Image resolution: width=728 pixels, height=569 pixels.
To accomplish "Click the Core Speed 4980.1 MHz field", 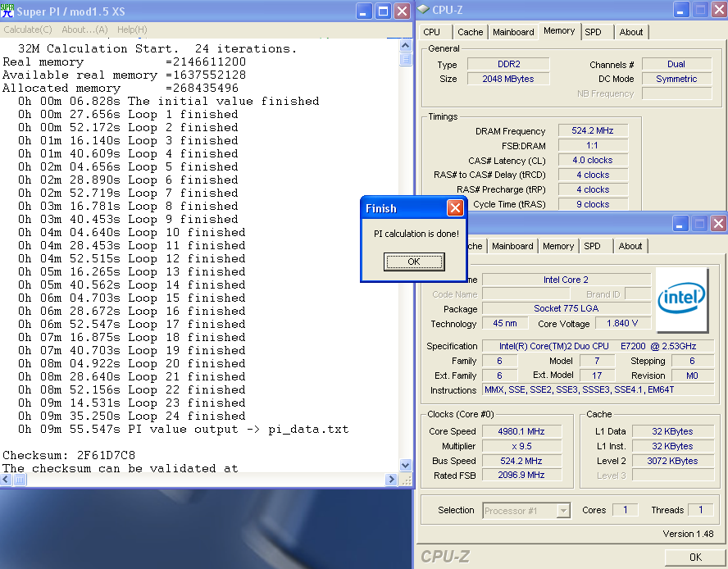I will click(521, 431).
